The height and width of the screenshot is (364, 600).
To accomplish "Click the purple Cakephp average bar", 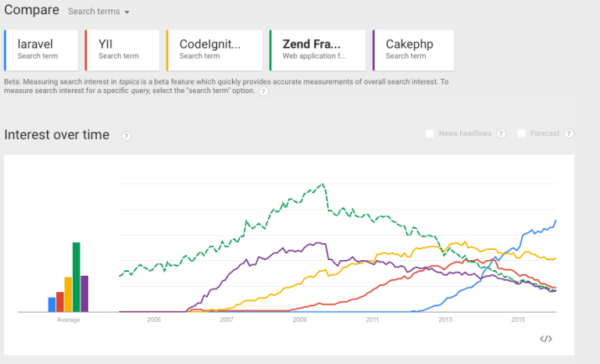I will click(84, 294).
